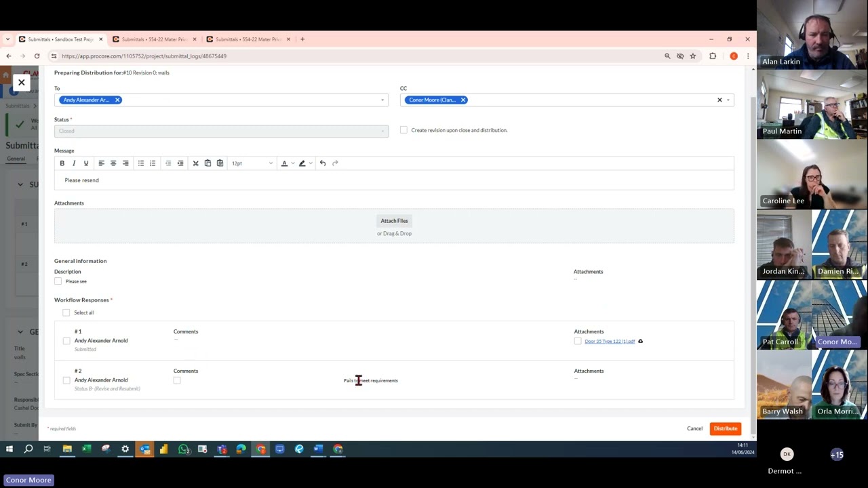Open browser tab search chevron

[8, 39]
